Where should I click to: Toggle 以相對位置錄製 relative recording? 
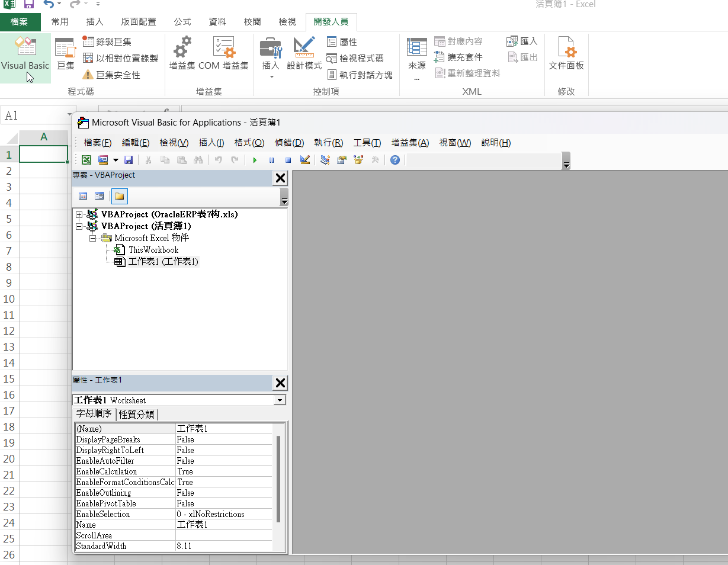click(120, 58)
